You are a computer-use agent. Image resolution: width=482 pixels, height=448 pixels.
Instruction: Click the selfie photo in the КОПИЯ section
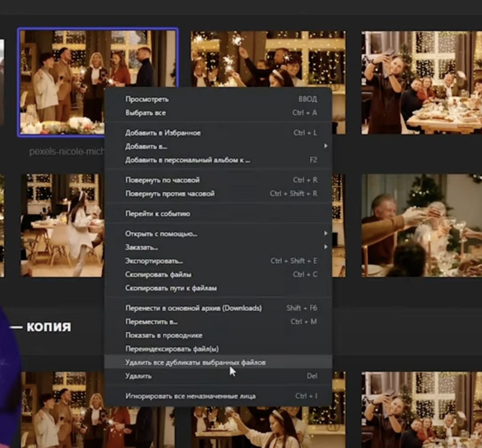422,410
